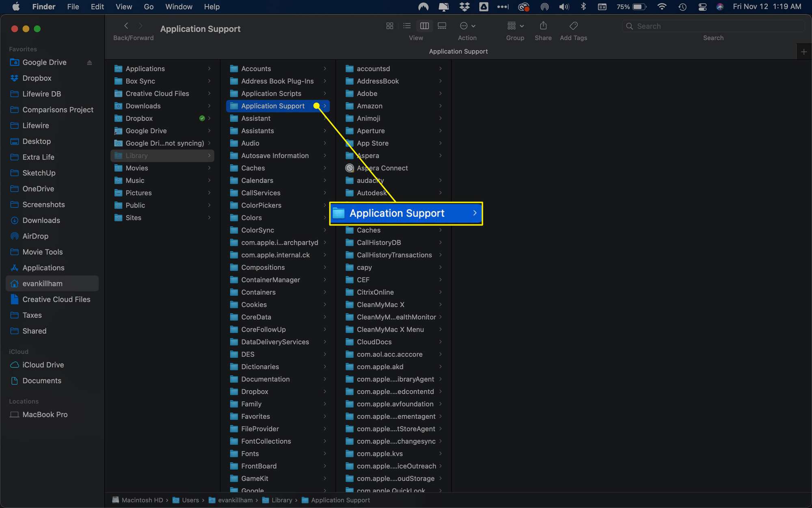This screenshot has height=508, width=812.
Task: Eject Google Drive in sidebar
Action: click(x=89, y=63)
